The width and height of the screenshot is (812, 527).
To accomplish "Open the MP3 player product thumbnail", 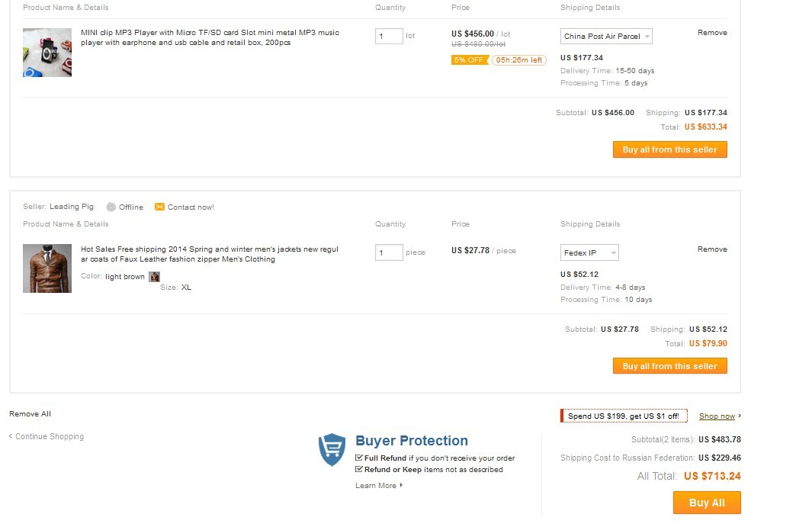I will coord(47,53).
